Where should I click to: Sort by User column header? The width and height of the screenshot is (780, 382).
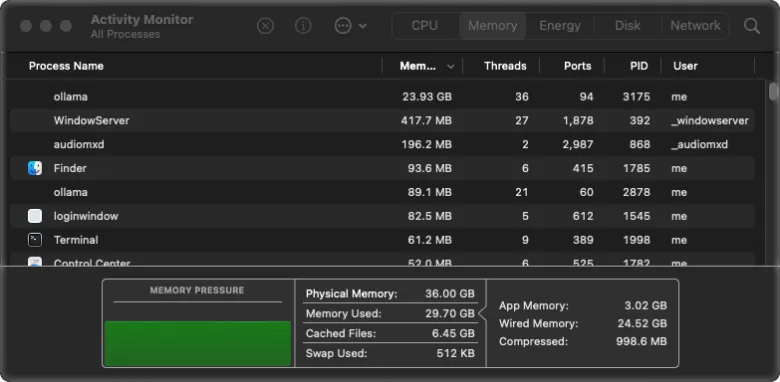685,66
